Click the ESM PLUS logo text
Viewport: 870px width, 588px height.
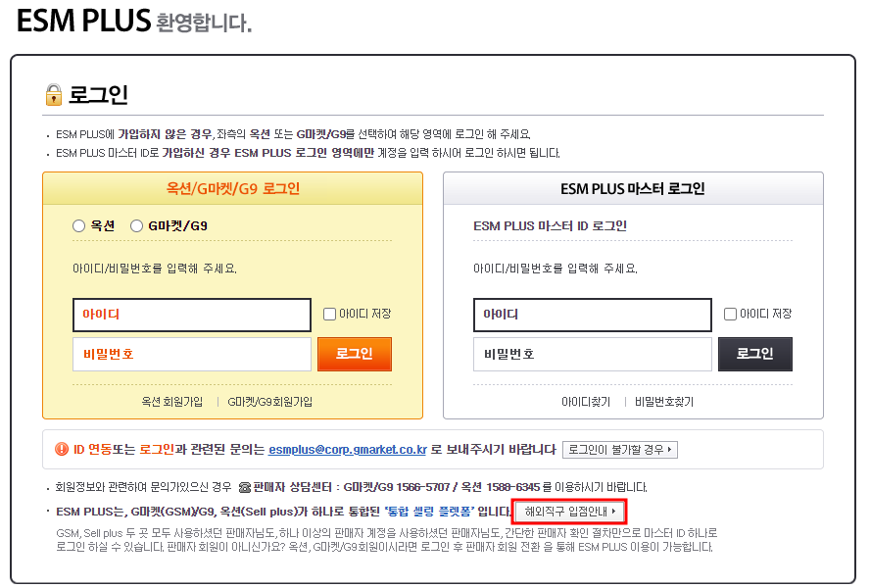coord(83,22)
